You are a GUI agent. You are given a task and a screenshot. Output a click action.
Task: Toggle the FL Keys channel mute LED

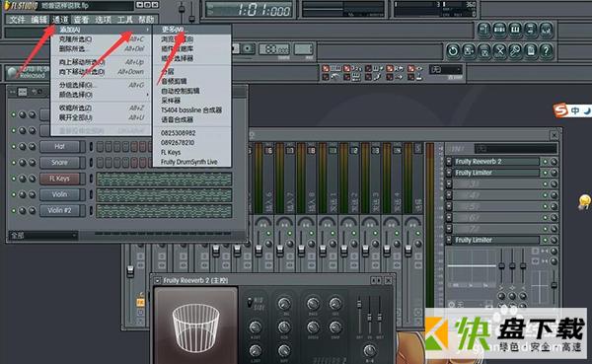[x=14, y=179]
